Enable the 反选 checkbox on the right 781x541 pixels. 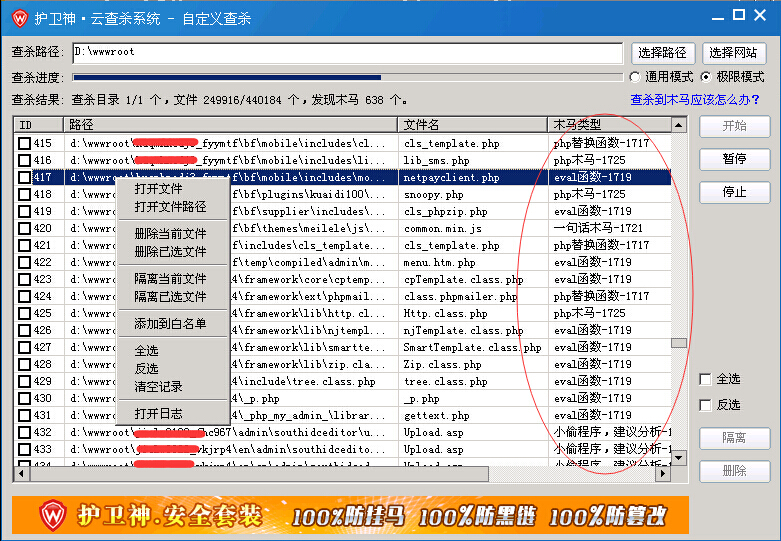pos(705,405)
